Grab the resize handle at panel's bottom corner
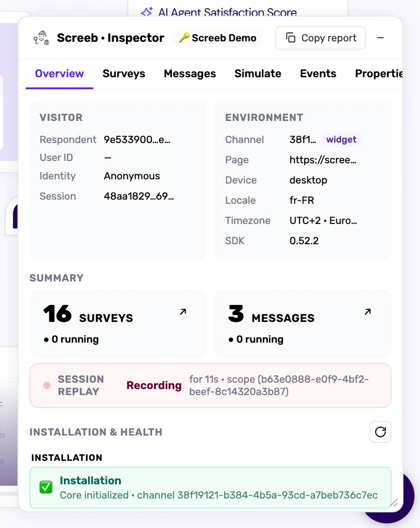 point(393,503)
